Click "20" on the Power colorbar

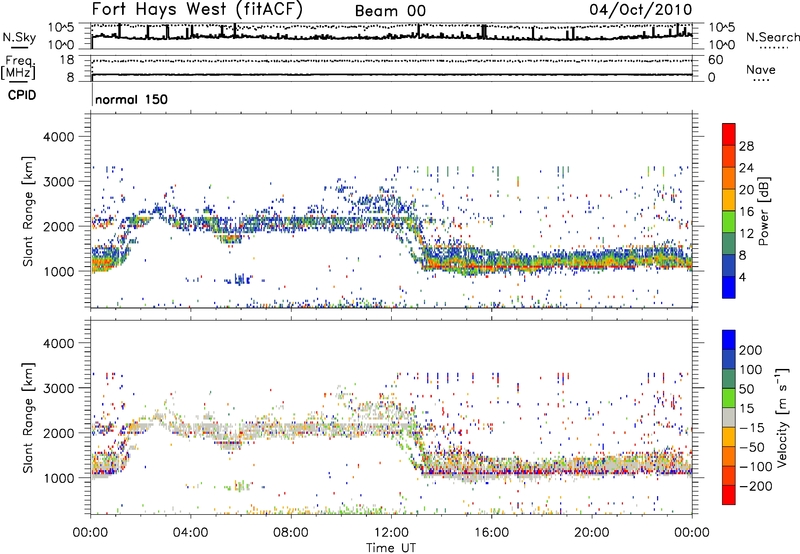coord(746,190)
